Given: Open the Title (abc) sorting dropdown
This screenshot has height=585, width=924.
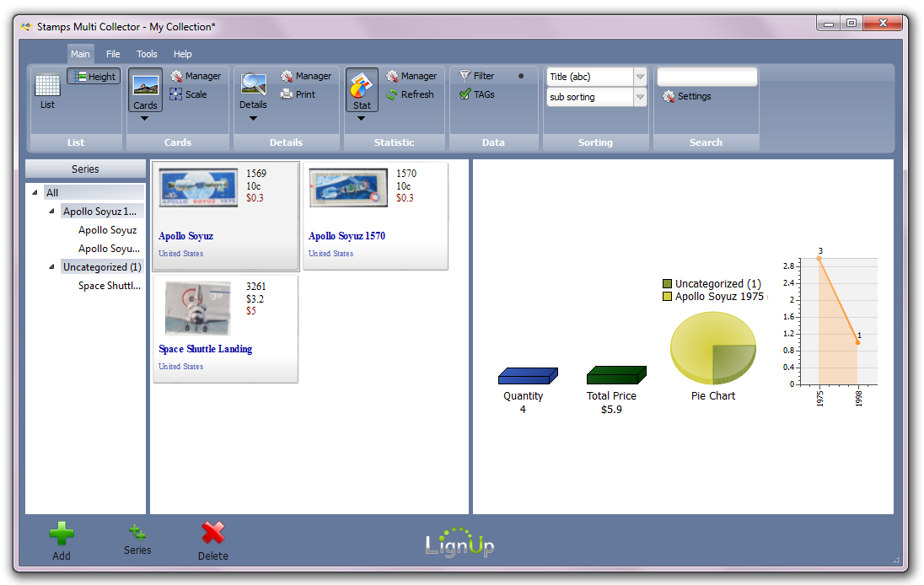Looking at the screenshot, I should (x=596, y=77).
